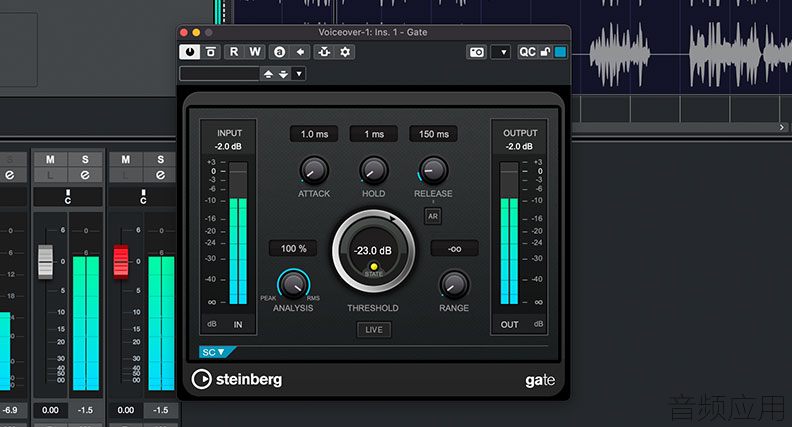Image resolution: width=792 pixels, height=427 pixels.
Task: Click the Attack value field 1.0 ms
Action: (314, 134)
